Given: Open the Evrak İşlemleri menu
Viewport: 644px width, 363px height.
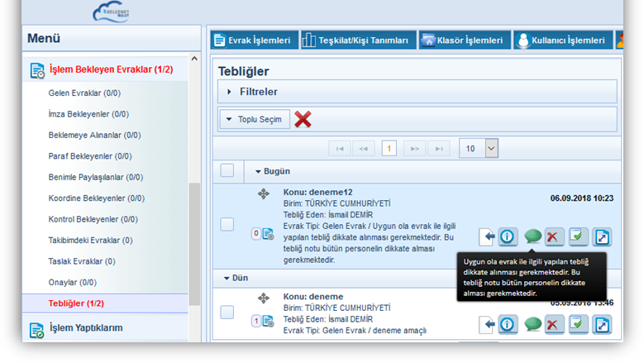Looking at the screenshot, I should [252, 40].
